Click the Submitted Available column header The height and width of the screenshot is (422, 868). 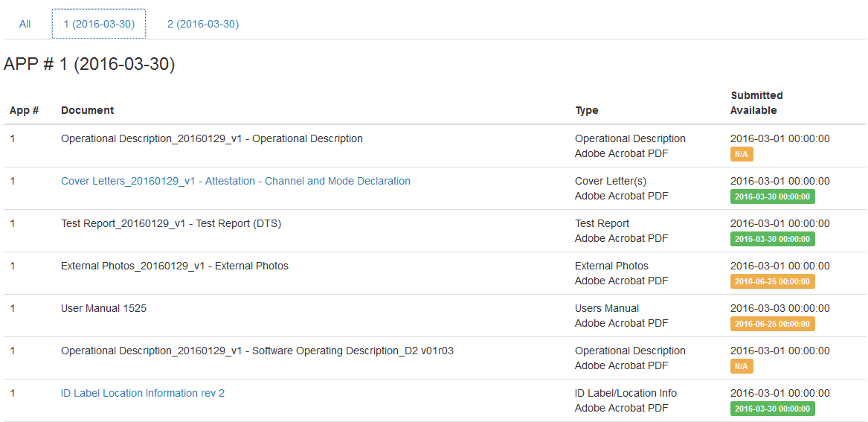(756, 103)
